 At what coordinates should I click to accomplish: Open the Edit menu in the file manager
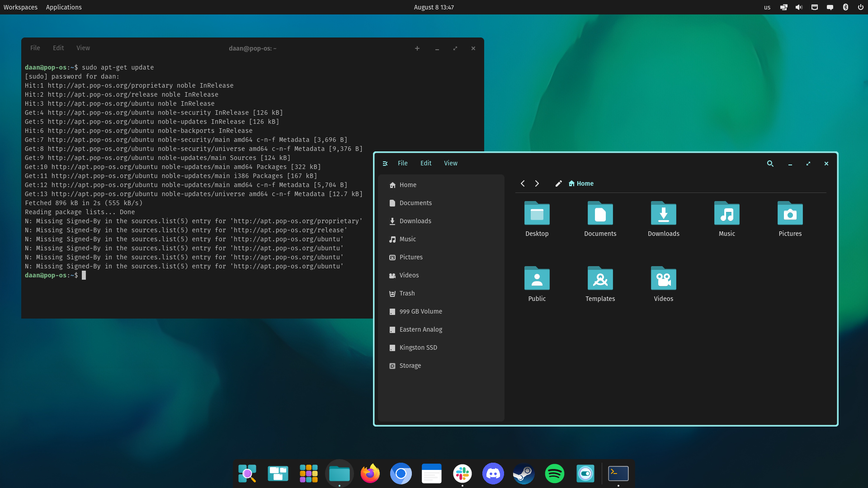point(425,163)
